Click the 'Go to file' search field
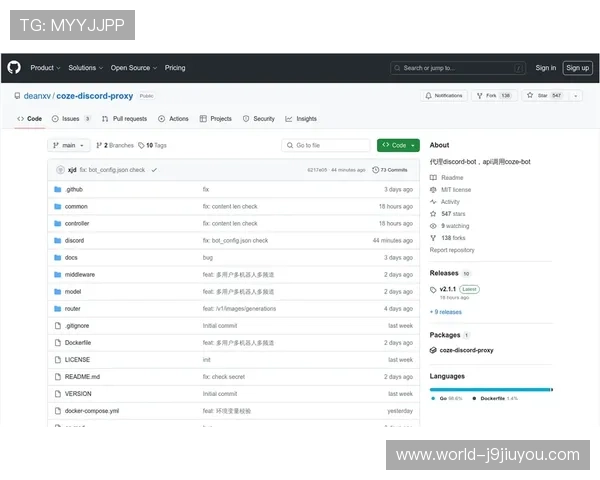The image size is (600, 480). point(325,145)
